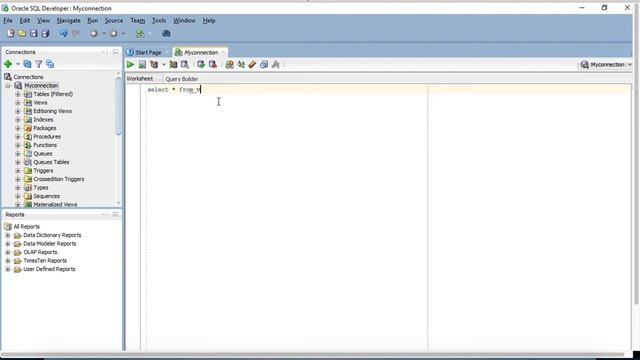Select TimesTen Reports in Reports panel
The width and height of the screenshot is (640, 360).
coord(45,260)
